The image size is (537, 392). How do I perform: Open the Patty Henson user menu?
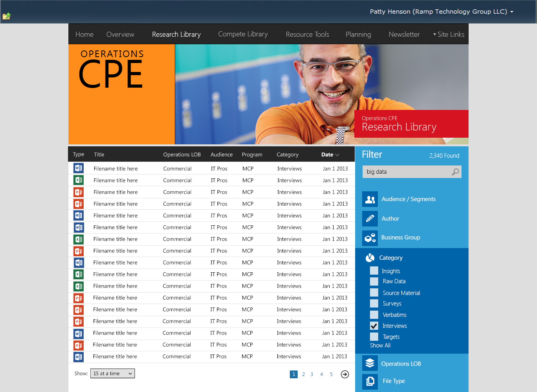click(441, 12)
